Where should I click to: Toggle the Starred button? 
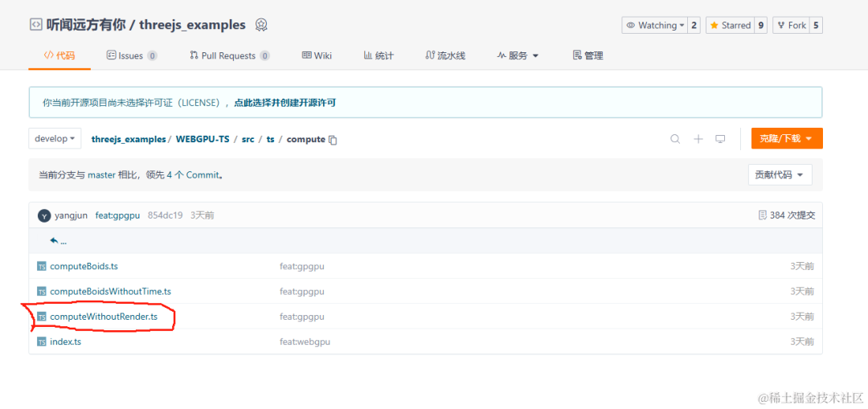[x=730, y=26]
